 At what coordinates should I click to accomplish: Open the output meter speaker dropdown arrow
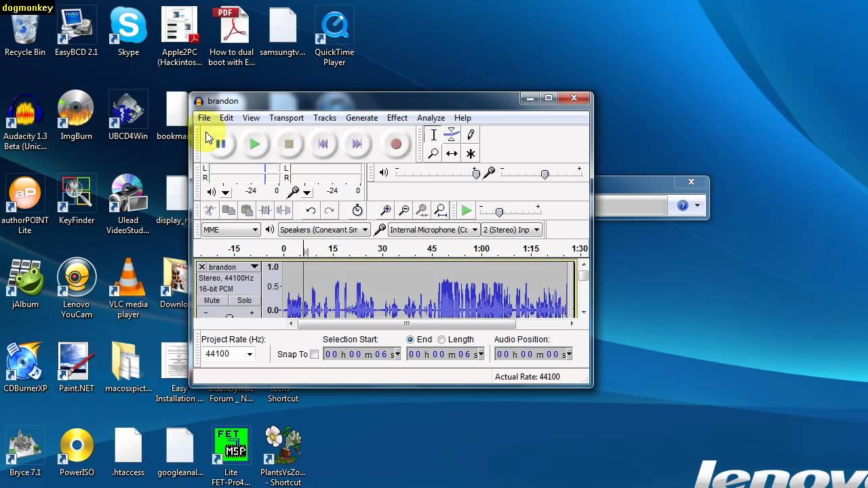226,192
